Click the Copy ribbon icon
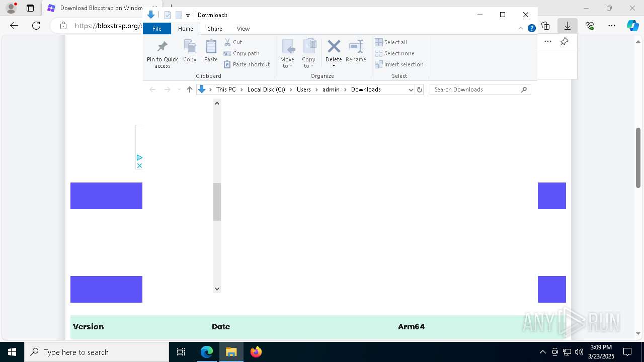The height and width of the screenshot is (362, 644). [190, 51]
